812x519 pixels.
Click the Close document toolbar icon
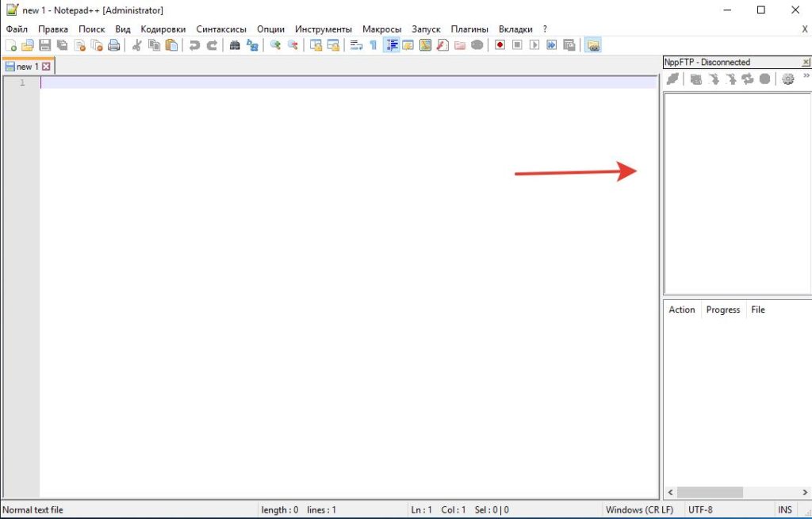79,45
